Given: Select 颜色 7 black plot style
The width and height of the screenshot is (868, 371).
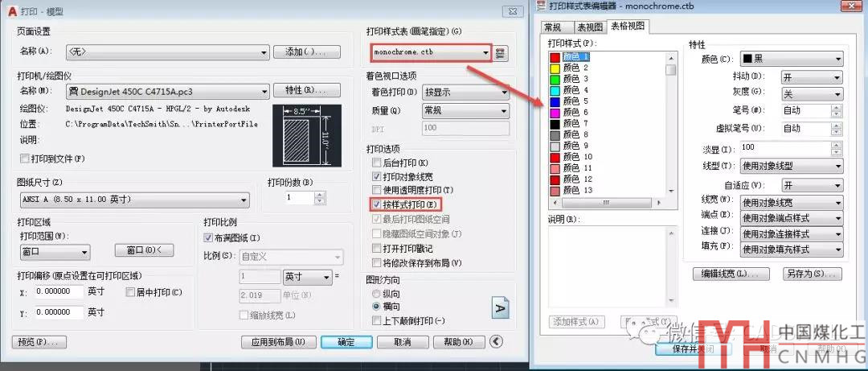Looking at the screenshot, I should pos(569,123).
